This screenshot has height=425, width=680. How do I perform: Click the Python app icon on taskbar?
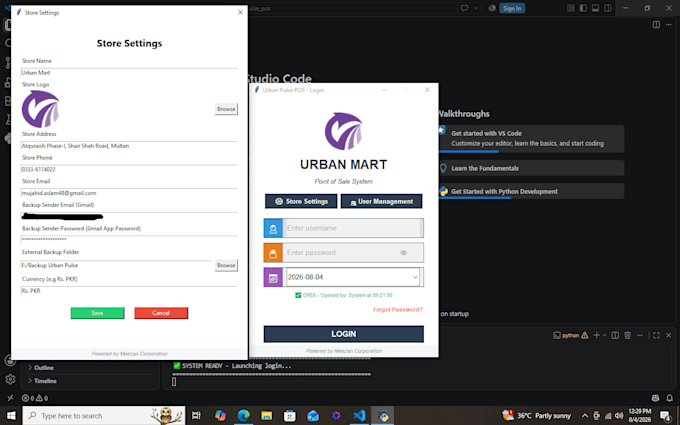coord(382,415)
